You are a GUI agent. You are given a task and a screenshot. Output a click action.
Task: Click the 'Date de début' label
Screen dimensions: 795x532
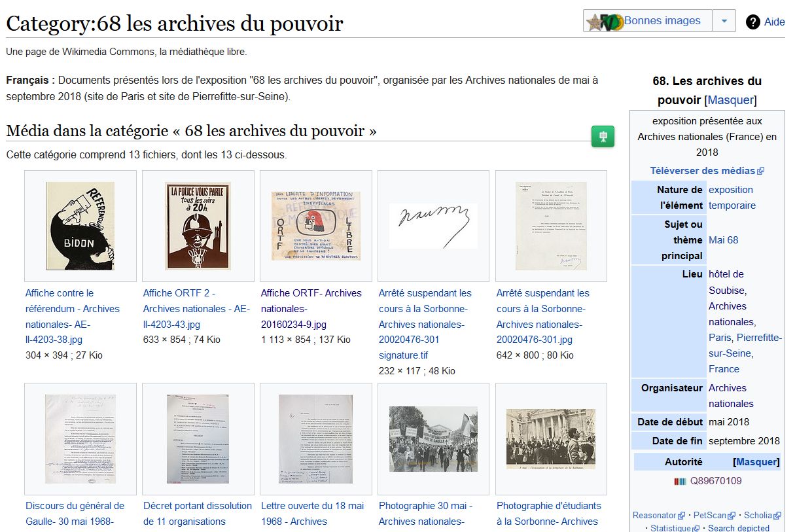(670, 422)
